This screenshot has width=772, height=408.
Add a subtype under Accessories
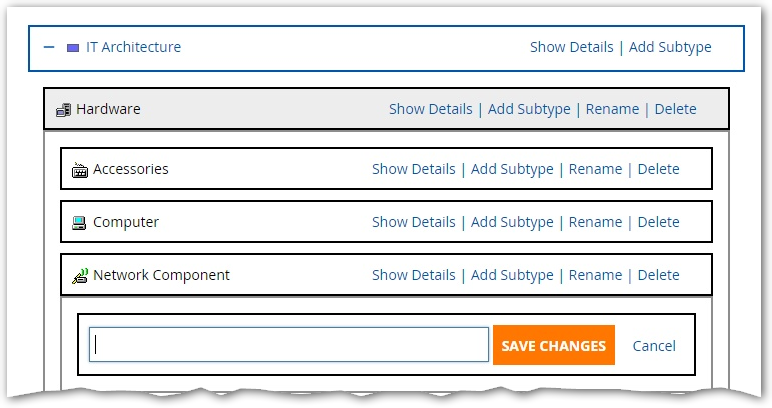tap(512, 169)
